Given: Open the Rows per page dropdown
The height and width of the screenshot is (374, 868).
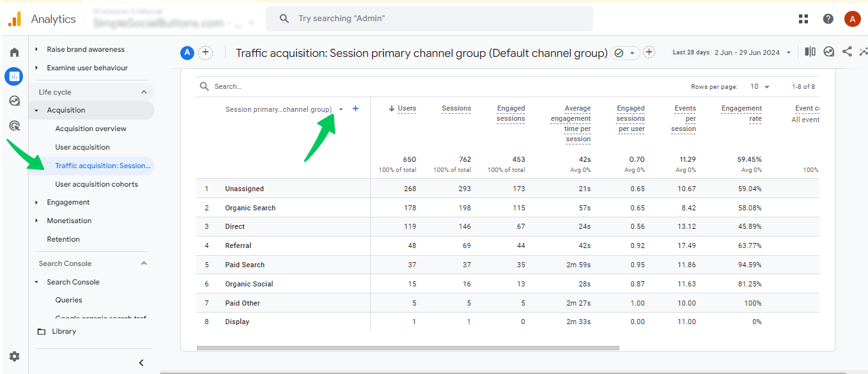Looking at the screenshot, I should click(759, 86).
